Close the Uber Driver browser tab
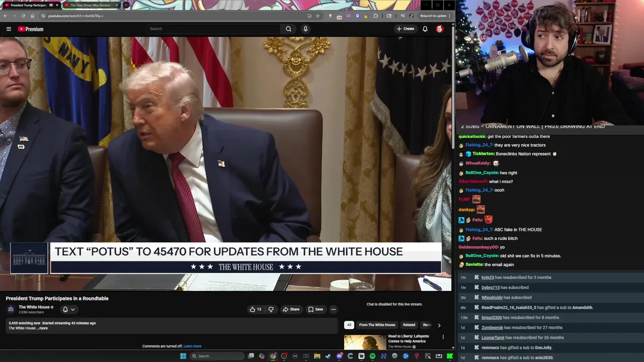 117,5
